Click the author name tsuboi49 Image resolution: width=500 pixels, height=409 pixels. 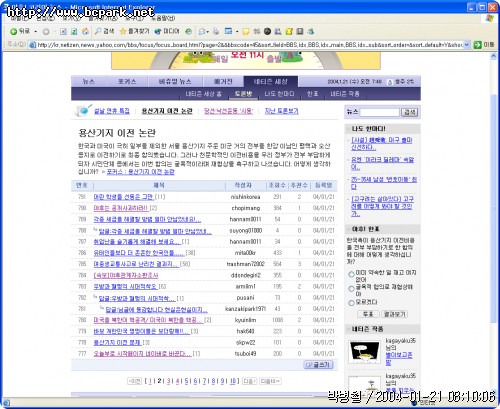pyautogui.click(x=245, y=354)
